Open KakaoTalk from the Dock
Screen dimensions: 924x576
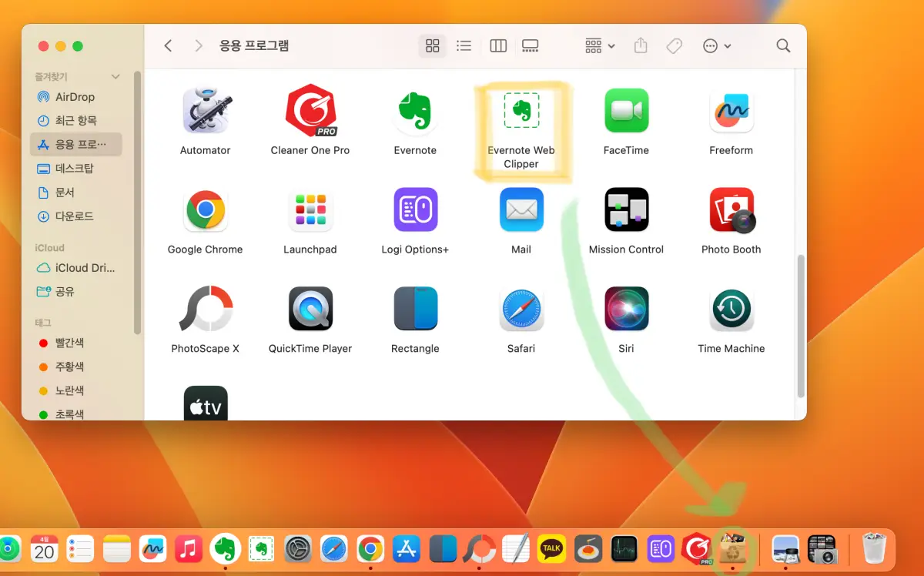[551, 548]
